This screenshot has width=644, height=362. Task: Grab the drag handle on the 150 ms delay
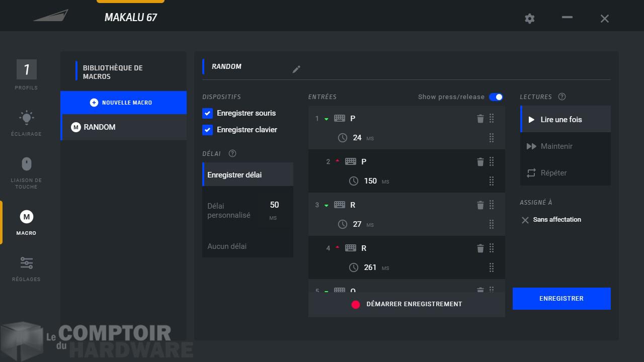pos(492,181)
